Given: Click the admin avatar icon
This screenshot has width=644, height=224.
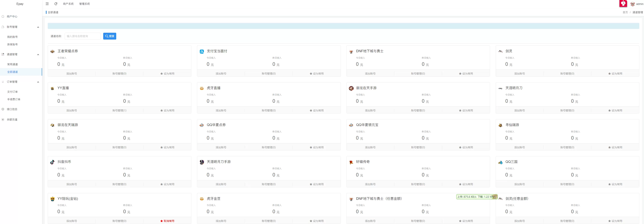Looking at the screenshot, I should (632, 4).
